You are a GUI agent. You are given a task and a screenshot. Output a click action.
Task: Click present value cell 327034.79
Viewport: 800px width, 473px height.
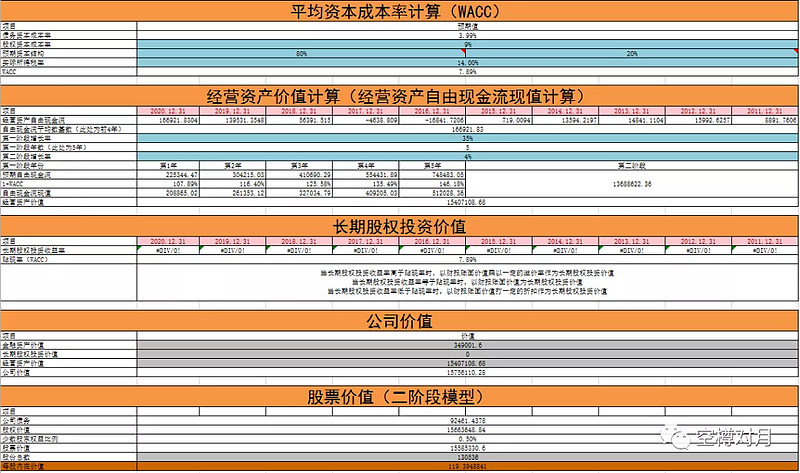(299, 193)
